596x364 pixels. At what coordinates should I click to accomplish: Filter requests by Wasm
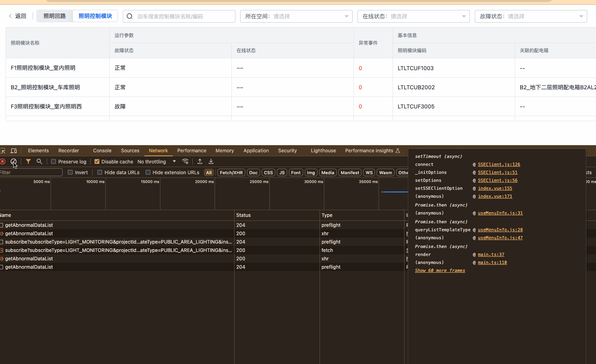click(386, 173)
